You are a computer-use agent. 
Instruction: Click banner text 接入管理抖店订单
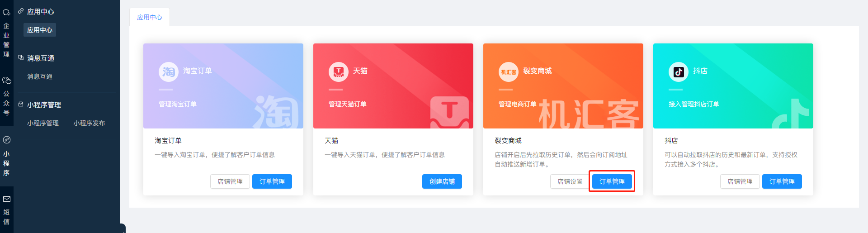pos(694,104)
